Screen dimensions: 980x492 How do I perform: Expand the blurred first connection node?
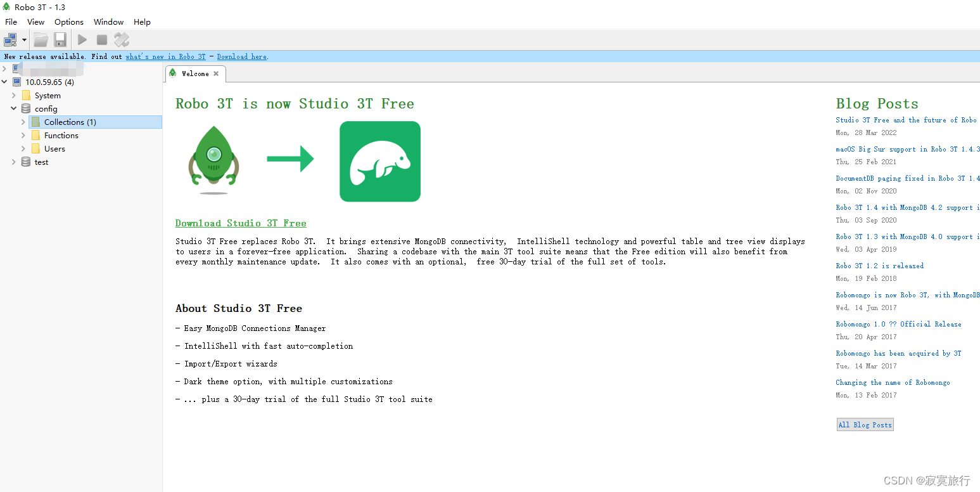4,68
